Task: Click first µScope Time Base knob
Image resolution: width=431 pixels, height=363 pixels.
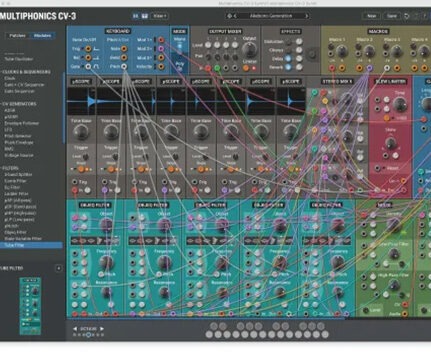Action: coord(81,132)
